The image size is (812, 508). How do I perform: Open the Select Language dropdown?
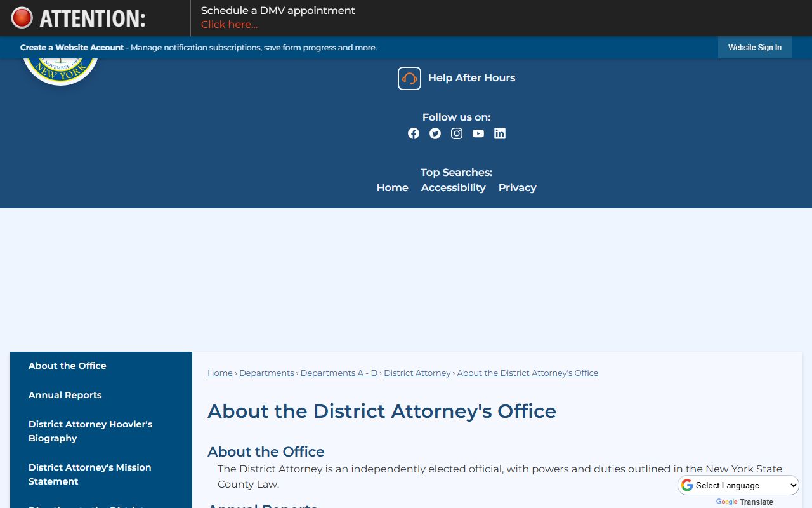point(739,485)
